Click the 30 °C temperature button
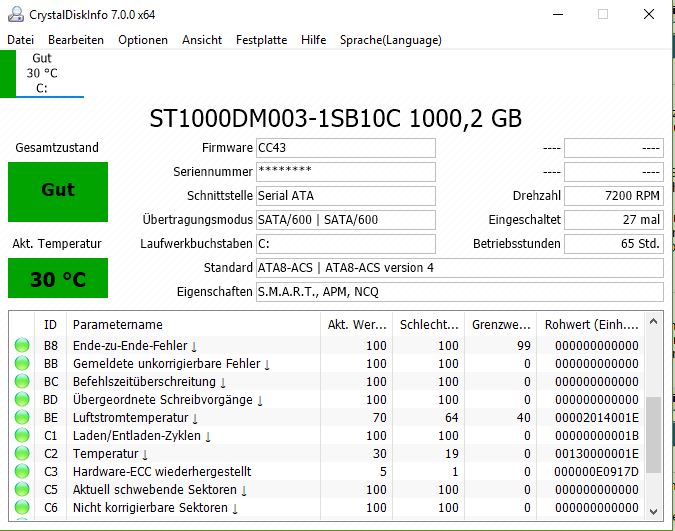 click(58, 278)
